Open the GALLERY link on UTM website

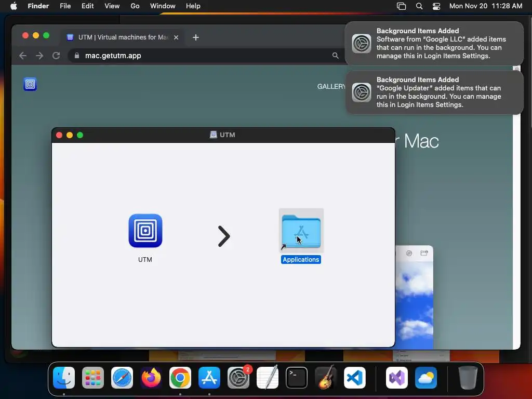tap(331, 87)
